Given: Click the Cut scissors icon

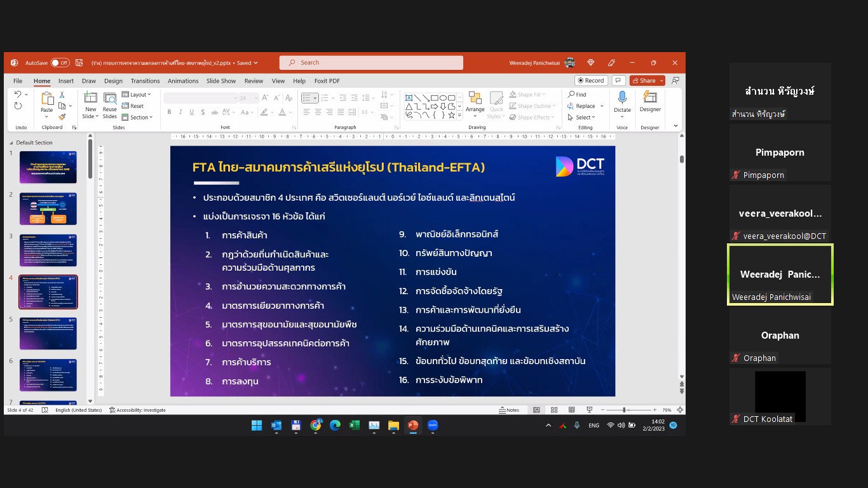Looking at the screenshot, I should point(62,95).
